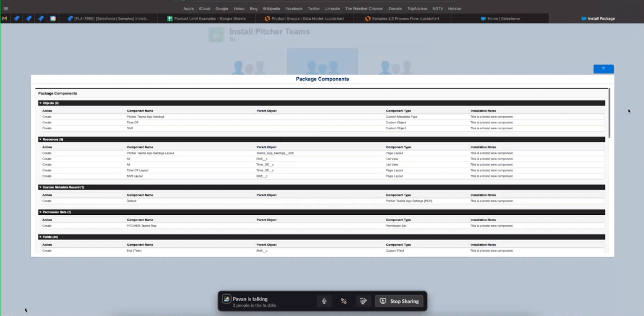The width and height of the screenshot is (644, 316).
Task: Open The Weather Channel bookmark
Action: (364, 8)
